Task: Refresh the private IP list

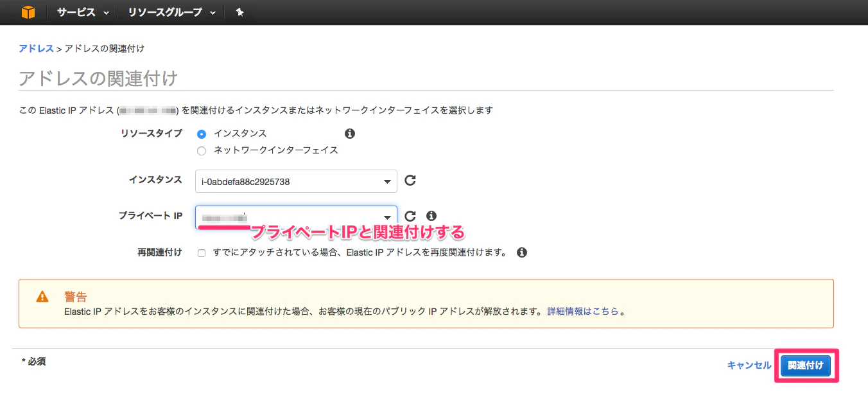Action: (x=410, y=216)
